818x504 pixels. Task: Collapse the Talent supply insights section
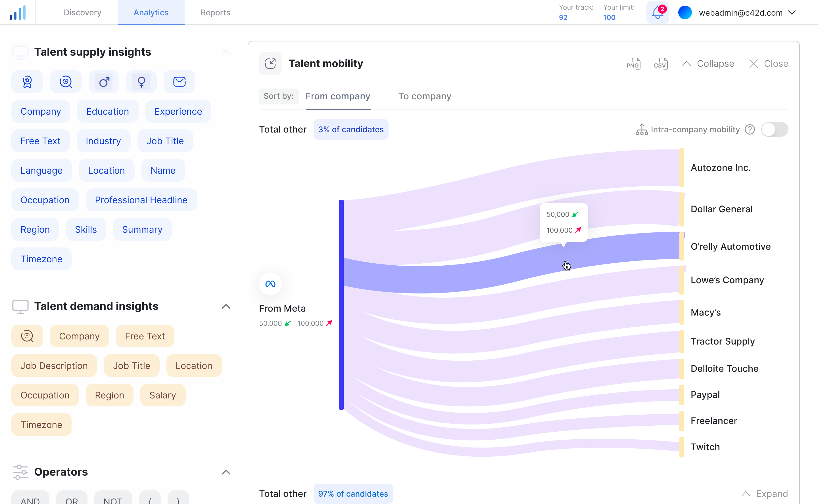[x=226, y=52]
